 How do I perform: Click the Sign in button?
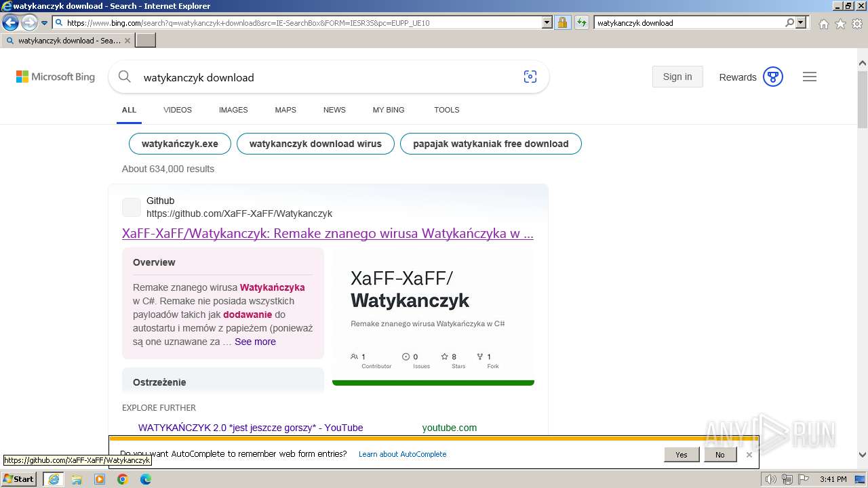pos(677,77)
